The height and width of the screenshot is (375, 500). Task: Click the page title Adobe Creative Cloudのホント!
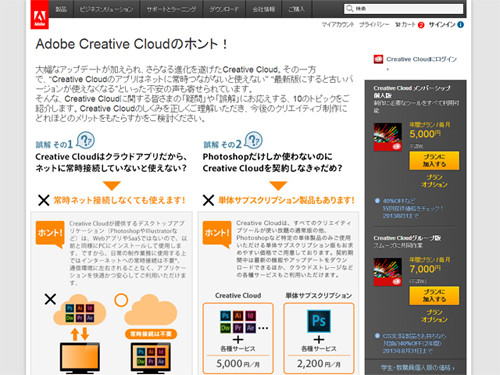[x=132, y=44]
